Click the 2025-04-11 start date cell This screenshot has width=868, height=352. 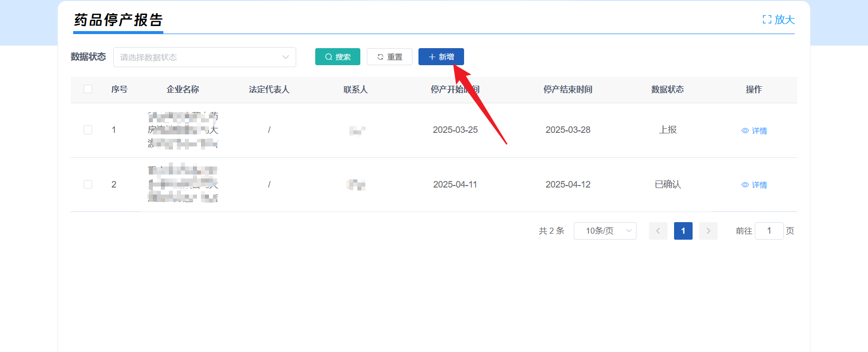[455, 184]
